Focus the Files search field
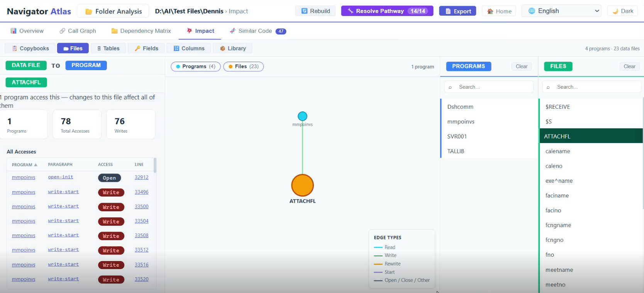The width and height of the screenshot is (644, 293). 592,87
